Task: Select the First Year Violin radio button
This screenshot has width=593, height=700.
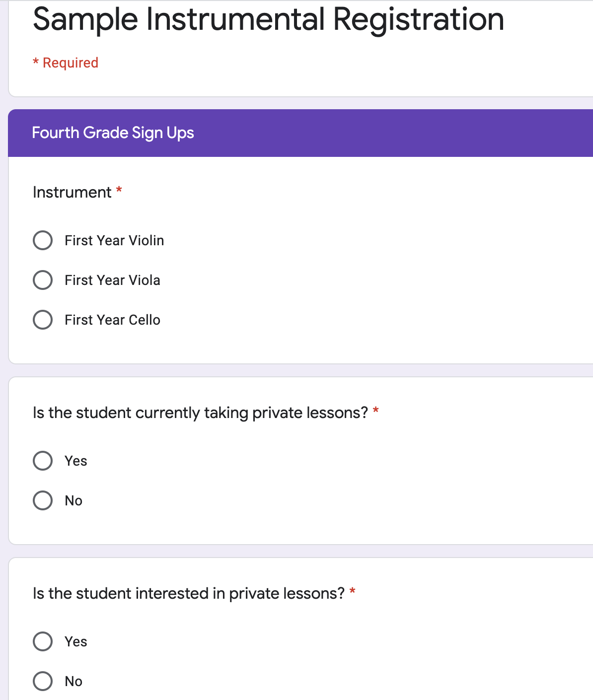Action: pos(43,240)
